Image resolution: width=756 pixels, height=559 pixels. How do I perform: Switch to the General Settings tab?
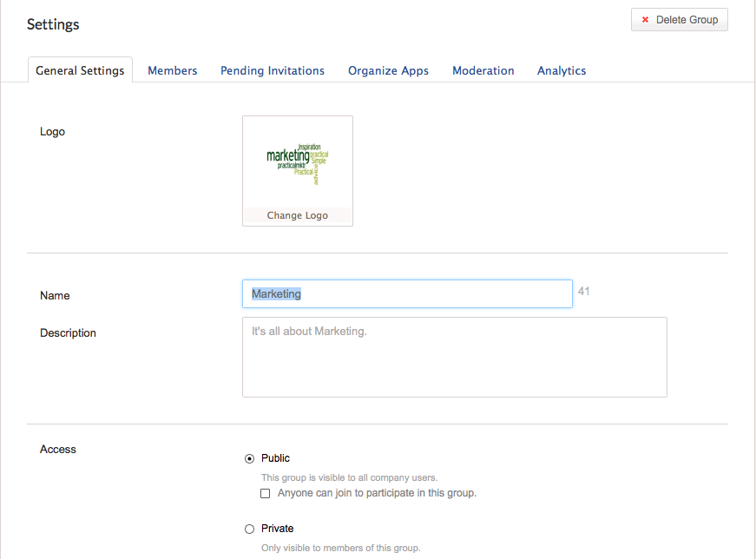80,70
